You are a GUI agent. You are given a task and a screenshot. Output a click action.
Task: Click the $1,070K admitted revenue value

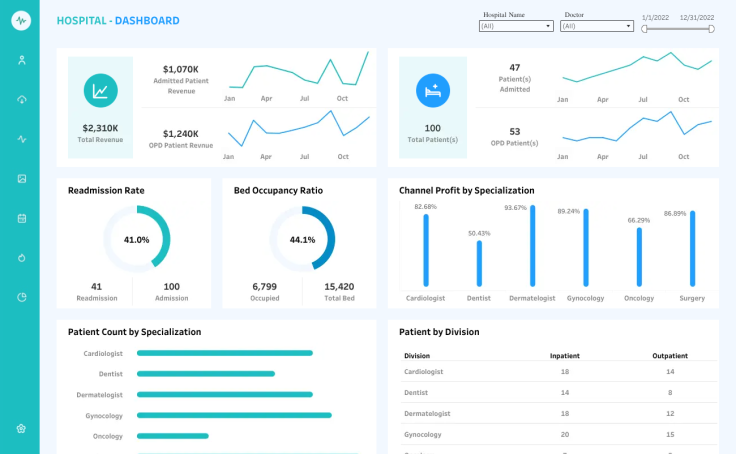[x=181, y=69]
